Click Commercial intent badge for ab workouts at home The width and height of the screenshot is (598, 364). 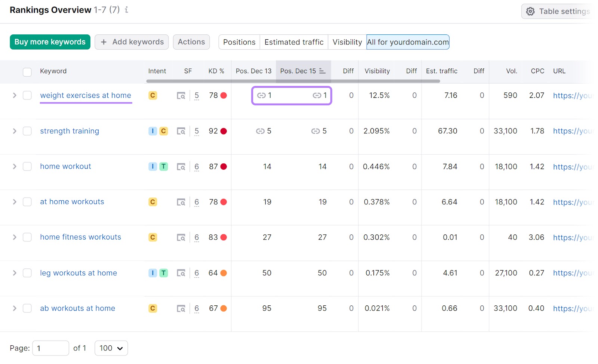(152, 308)
